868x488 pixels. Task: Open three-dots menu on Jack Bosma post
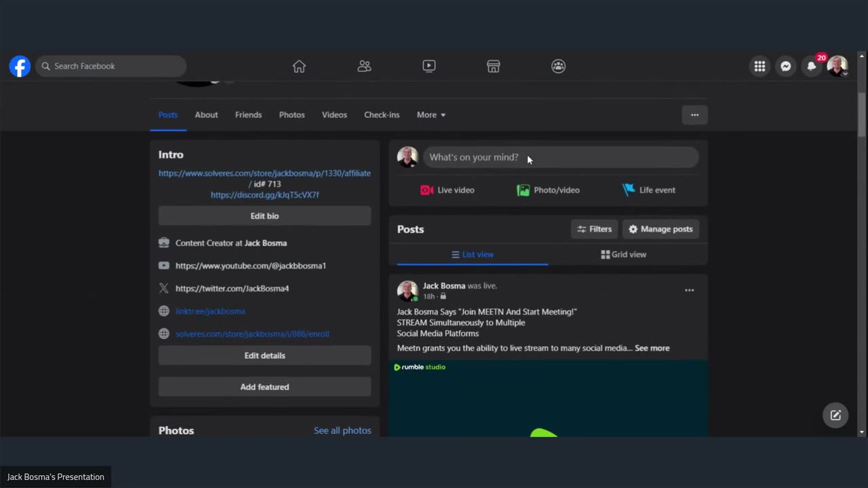point(689,290)
